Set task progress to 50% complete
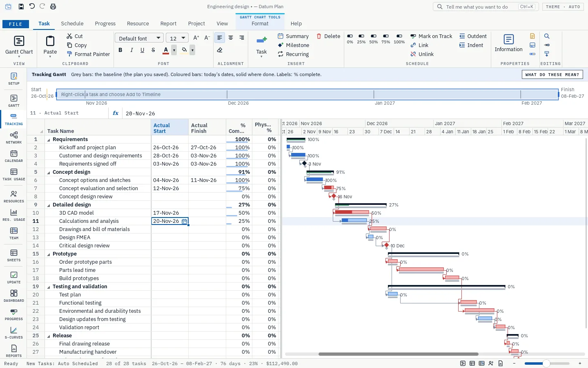 coord(374,39)
